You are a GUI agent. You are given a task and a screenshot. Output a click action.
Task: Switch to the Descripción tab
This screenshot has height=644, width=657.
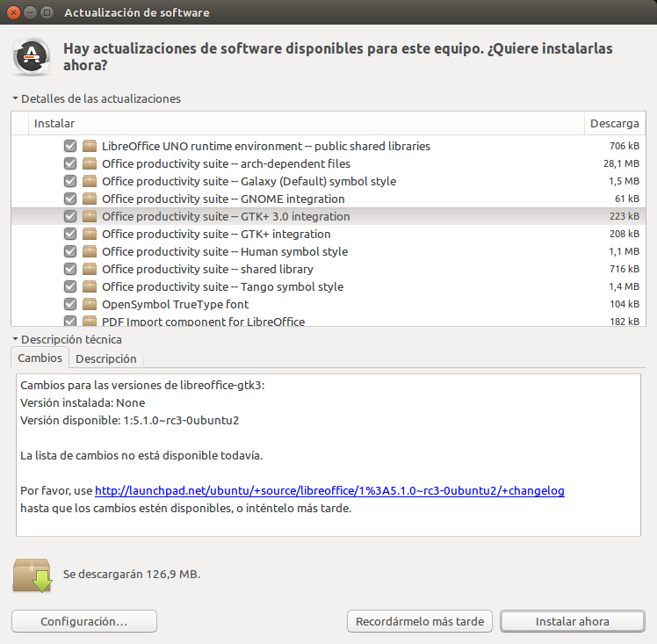tap(106, 358)
